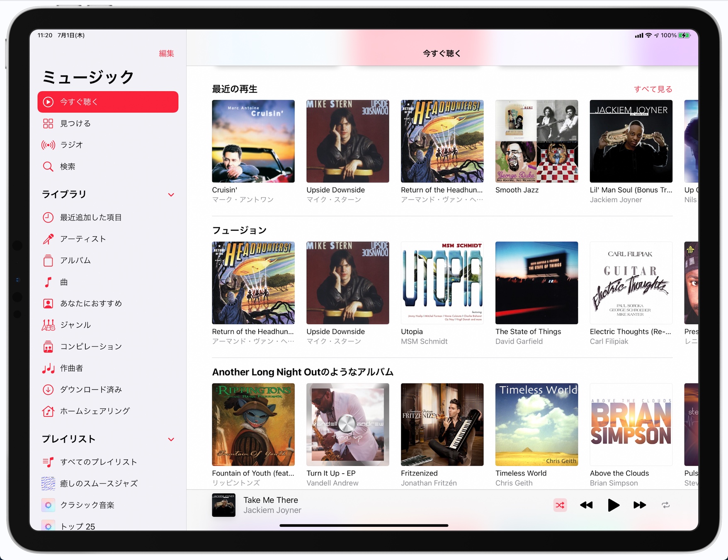Viewport: 728px width, 560px height.
Task: Open the 見つける browse grid icon
Action: click(48, 124)
